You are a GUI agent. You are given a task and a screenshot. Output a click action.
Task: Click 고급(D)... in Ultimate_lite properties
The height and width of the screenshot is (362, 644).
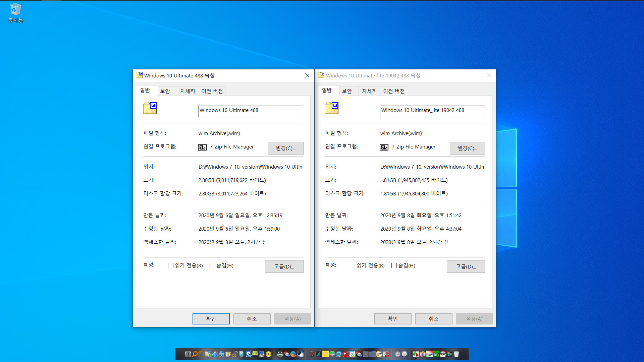click(x=466, y=266)
